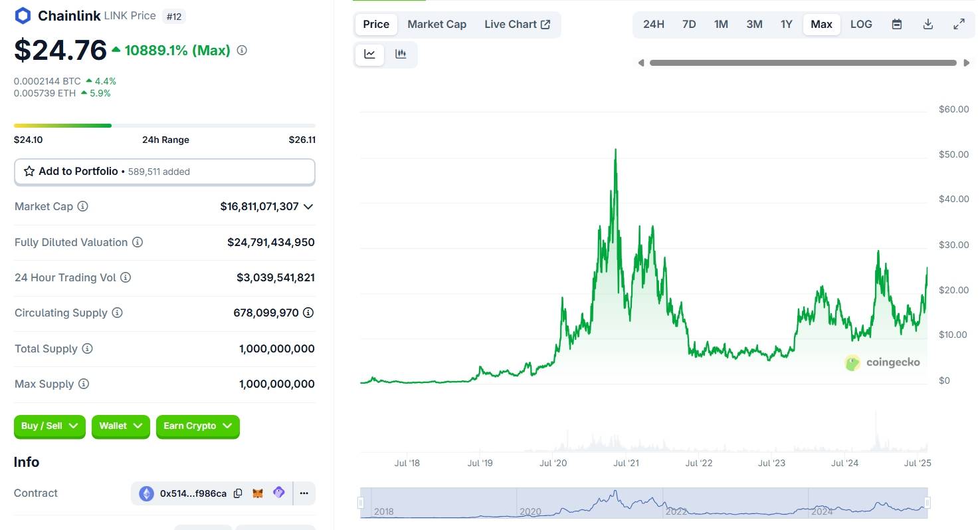
Task: Click the 24h Range progress bar
Action: click(165, 125)
